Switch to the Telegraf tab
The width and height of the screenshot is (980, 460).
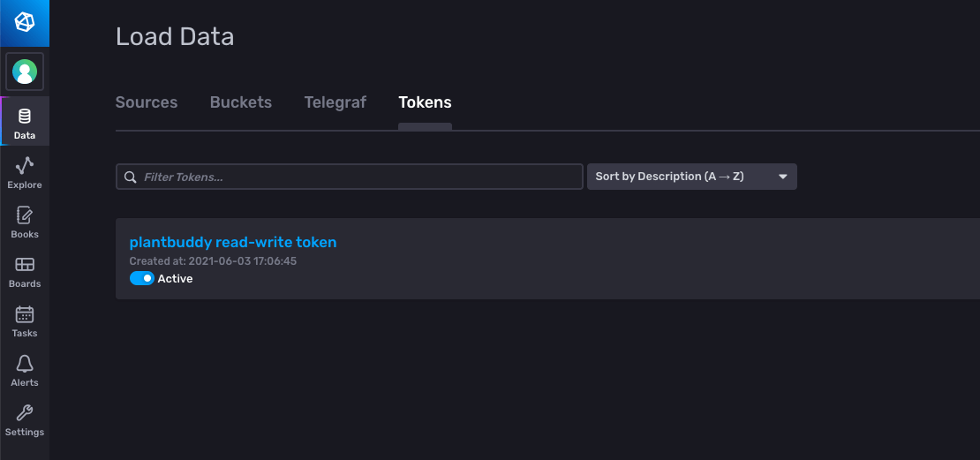click(335, 102)
